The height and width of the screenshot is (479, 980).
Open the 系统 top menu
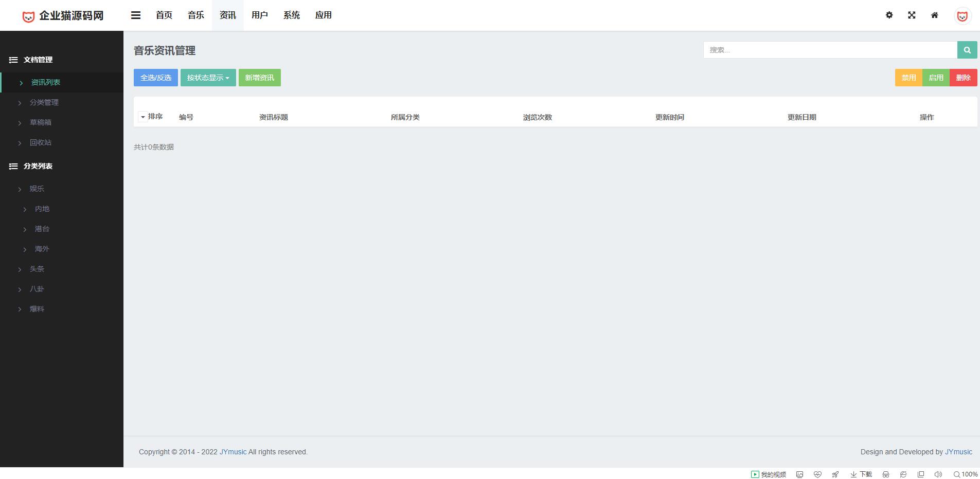click(x=292, y=15)
